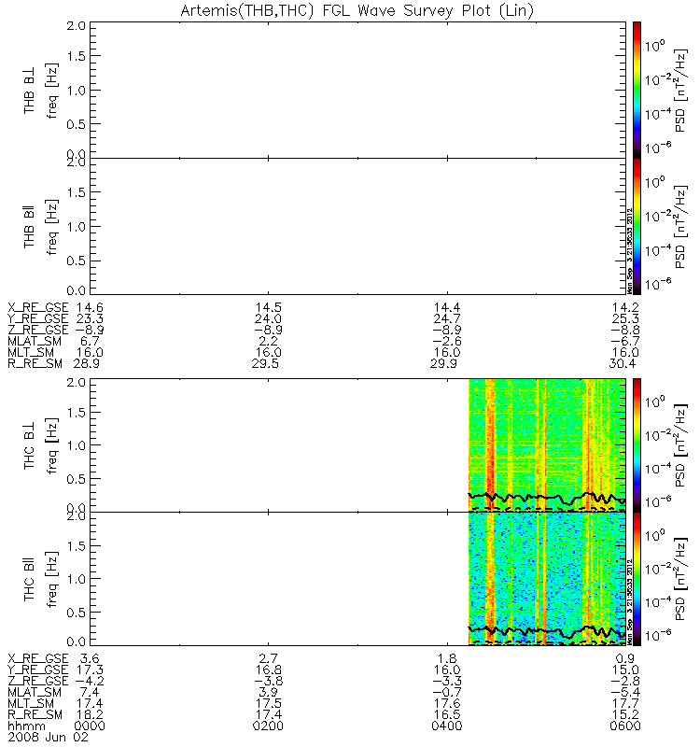
Task: Click the time label 0200
Action: [268, 726]
